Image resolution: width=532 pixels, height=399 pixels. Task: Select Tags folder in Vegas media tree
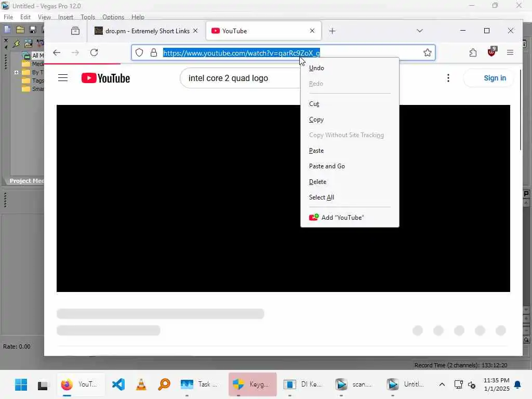pyautogui.click(x=33, y=81)
